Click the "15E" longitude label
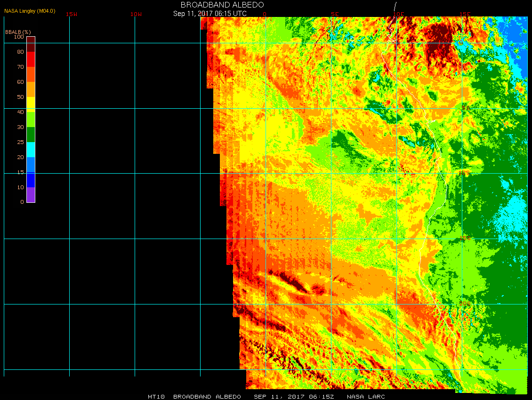 [465, 14]
